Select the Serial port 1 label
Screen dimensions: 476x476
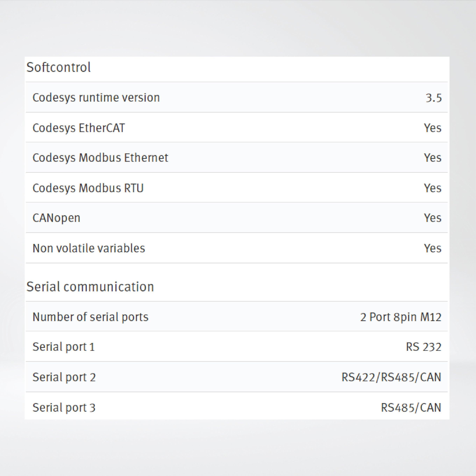click(63, 347)
